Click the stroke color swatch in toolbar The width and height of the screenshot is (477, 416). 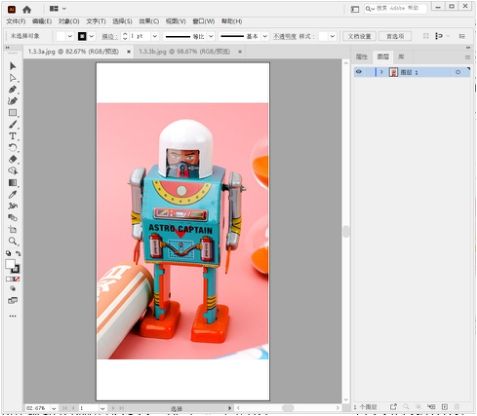point(16,269)
